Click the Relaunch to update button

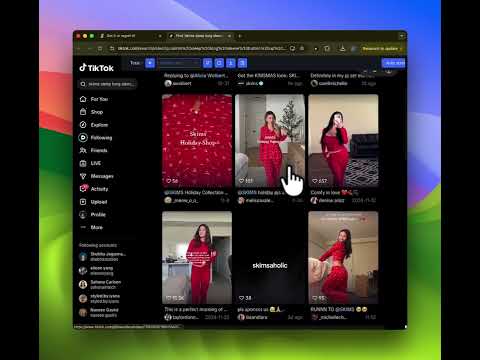click(382, 49)
